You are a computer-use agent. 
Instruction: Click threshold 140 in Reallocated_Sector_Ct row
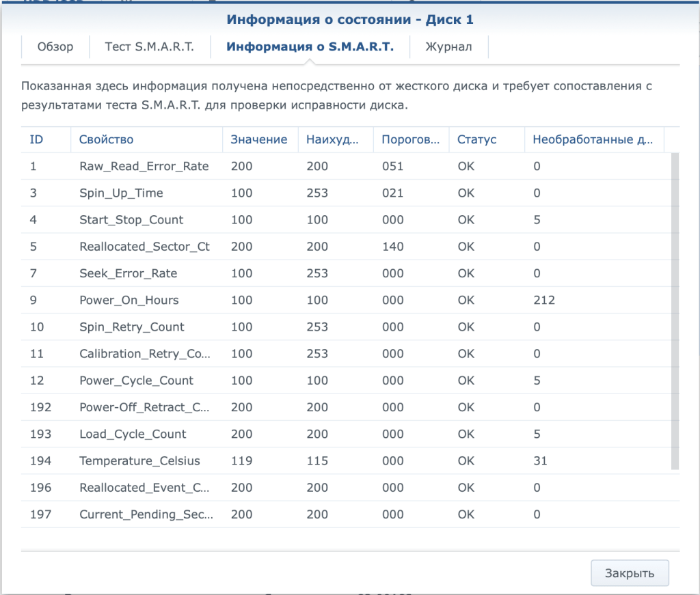(x=393, y=247)
